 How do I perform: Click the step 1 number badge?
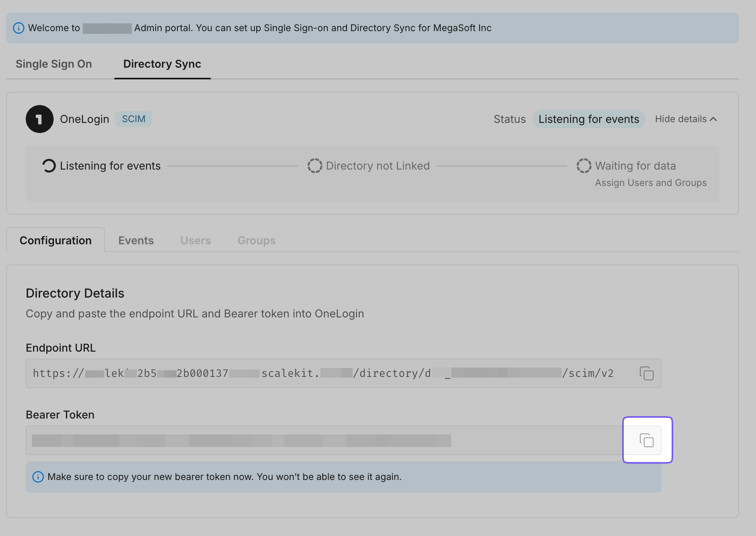pyautogui.click(x=39, y=119)
